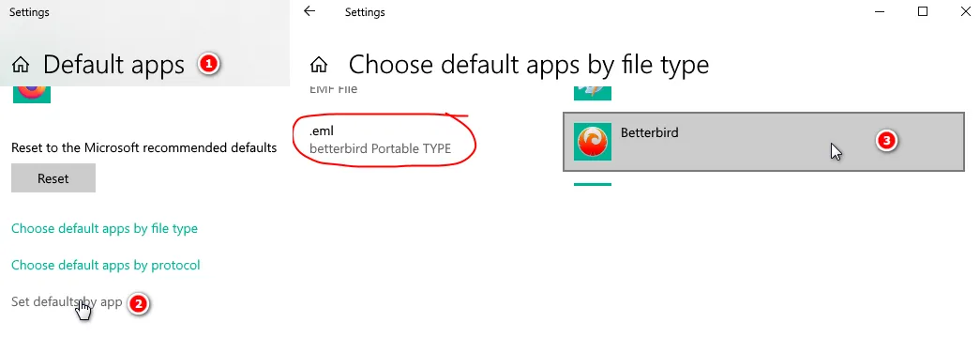Close the Settings window
This screenshot has height=338, width=980.
[964, 11]
